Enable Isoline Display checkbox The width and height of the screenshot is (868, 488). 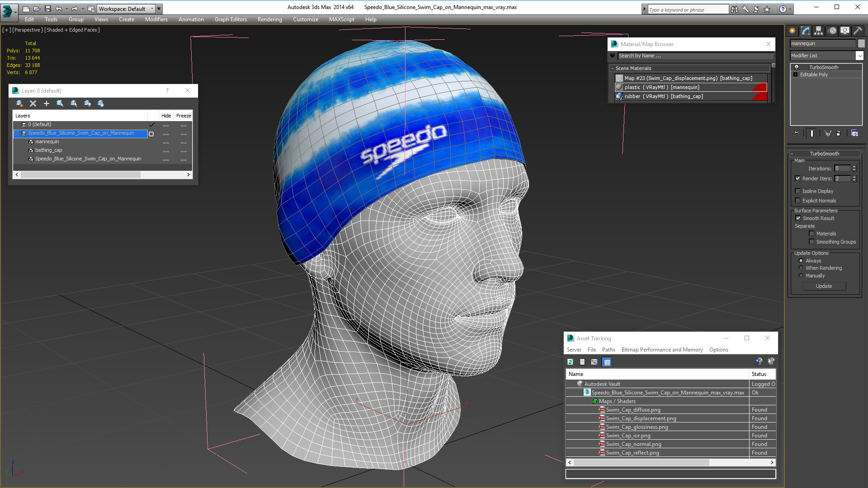[798, 191]
